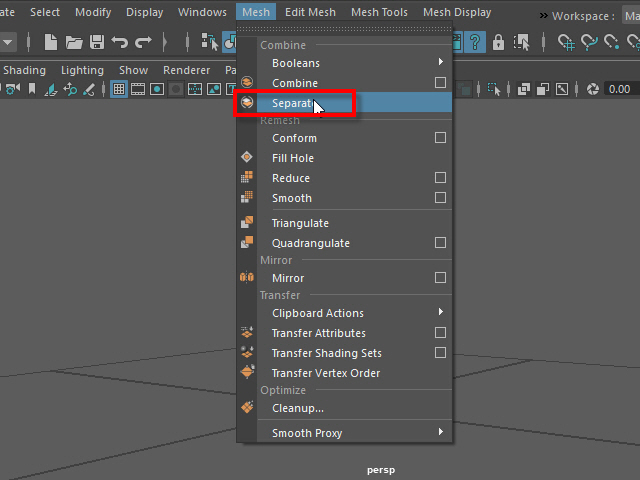This screenshot has height=480, width=640.
Task: Open the Reduce options box
Action: (440, 178)
